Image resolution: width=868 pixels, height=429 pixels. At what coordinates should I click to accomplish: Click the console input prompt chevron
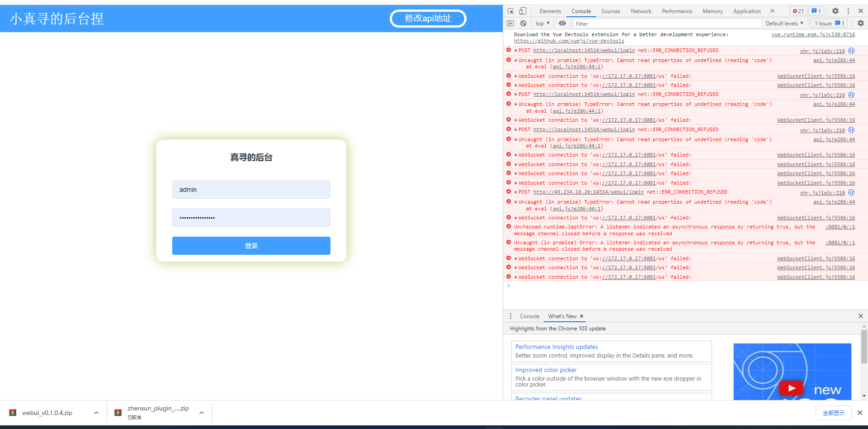(x=509, y=286)
